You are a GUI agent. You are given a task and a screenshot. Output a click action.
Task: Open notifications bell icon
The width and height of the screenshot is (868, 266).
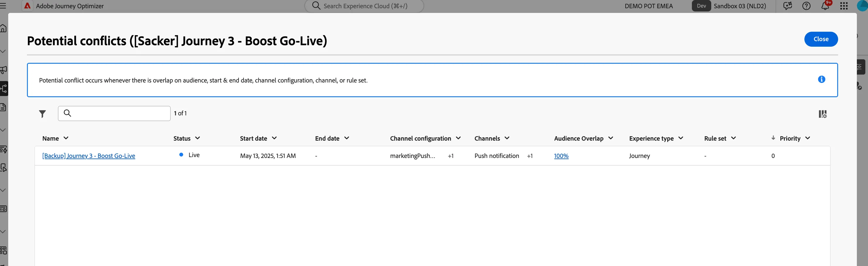point(825,6)
